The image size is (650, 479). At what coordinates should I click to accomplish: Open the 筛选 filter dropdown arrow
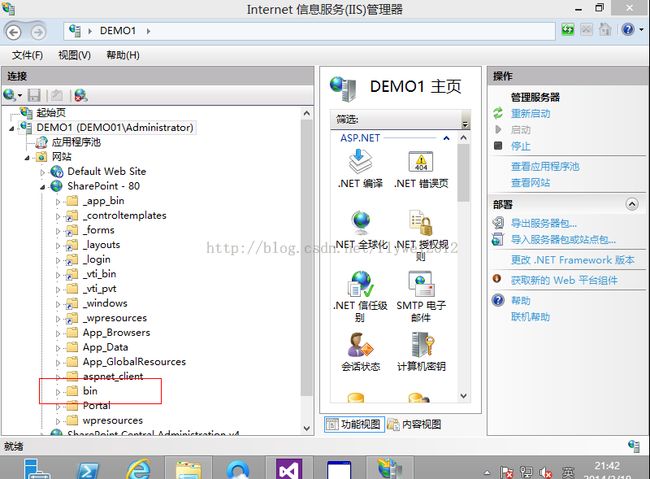[x=465, y=124]
